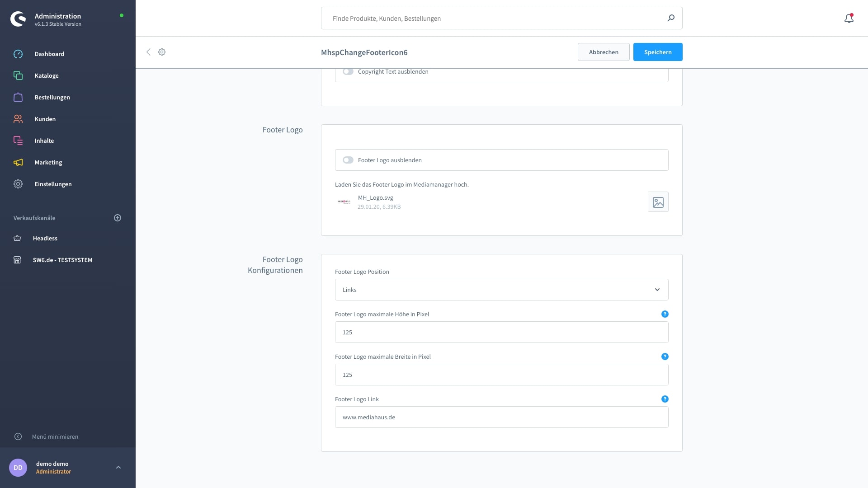Open media manager image icon
Viewport: 868px width, 488px height.
(658, 202)
